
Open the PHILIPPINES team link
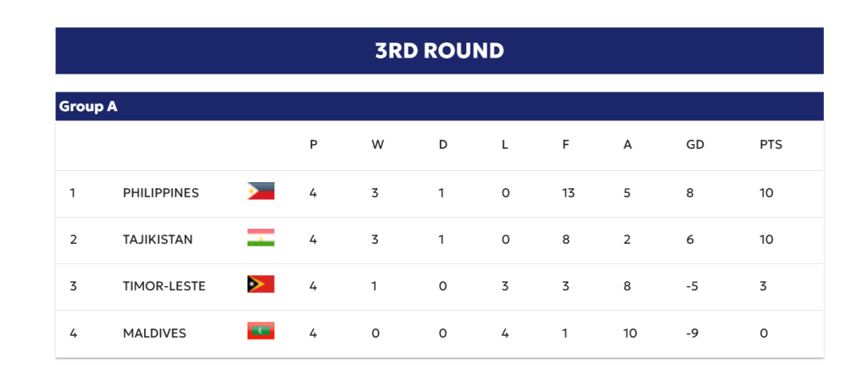pos(161,193)
